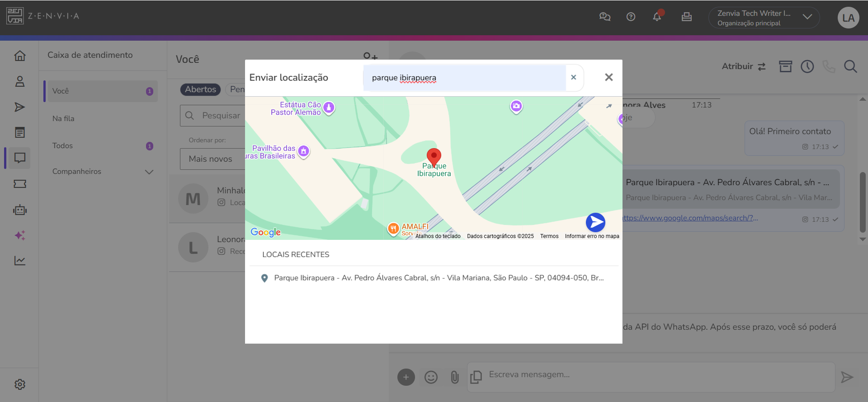Screen dimensions: 868x402
Task: Open the analytics chart icon in sidebar
Action: [20, 261]
